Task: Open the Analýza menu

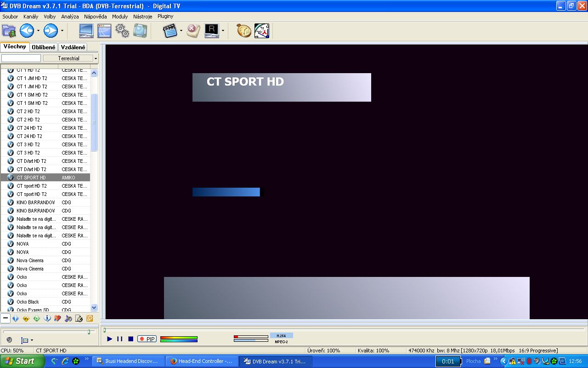Action: coord(70,16)
